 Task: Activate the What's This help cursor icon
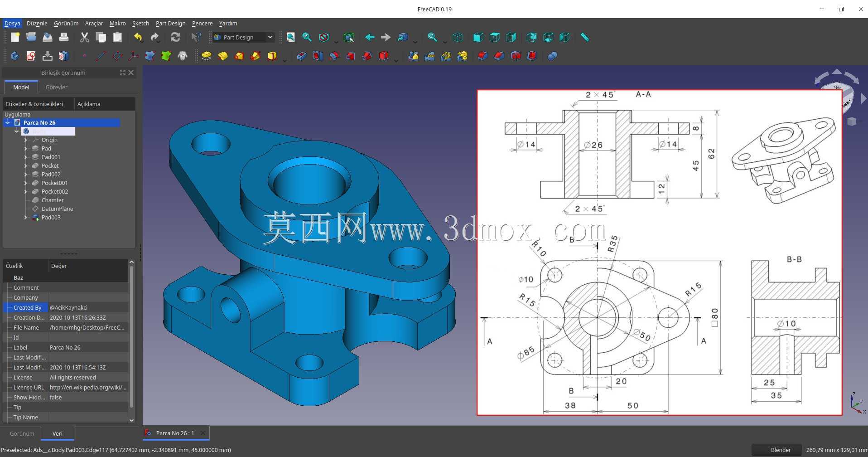point(196,37)
